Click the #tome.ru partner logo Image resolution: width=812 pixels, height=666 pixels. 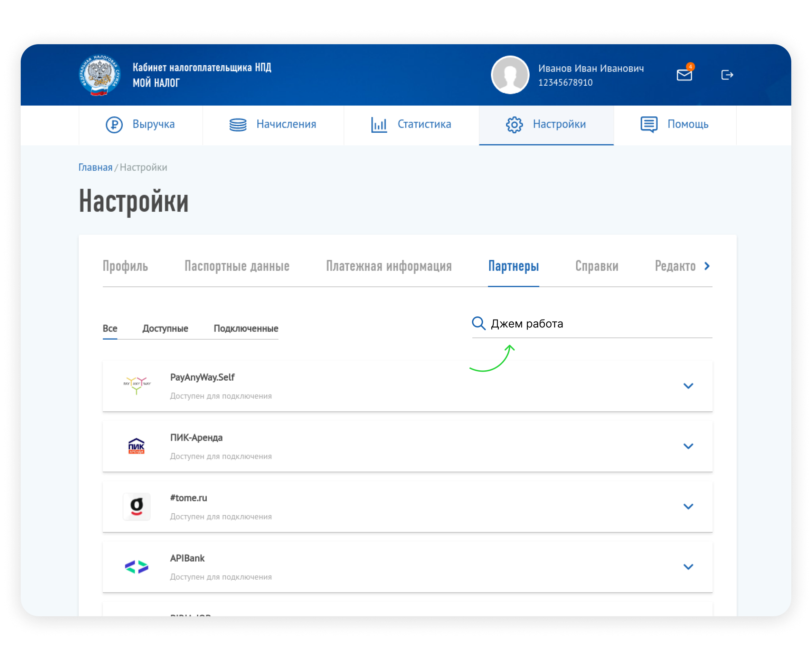pos(136,506)
